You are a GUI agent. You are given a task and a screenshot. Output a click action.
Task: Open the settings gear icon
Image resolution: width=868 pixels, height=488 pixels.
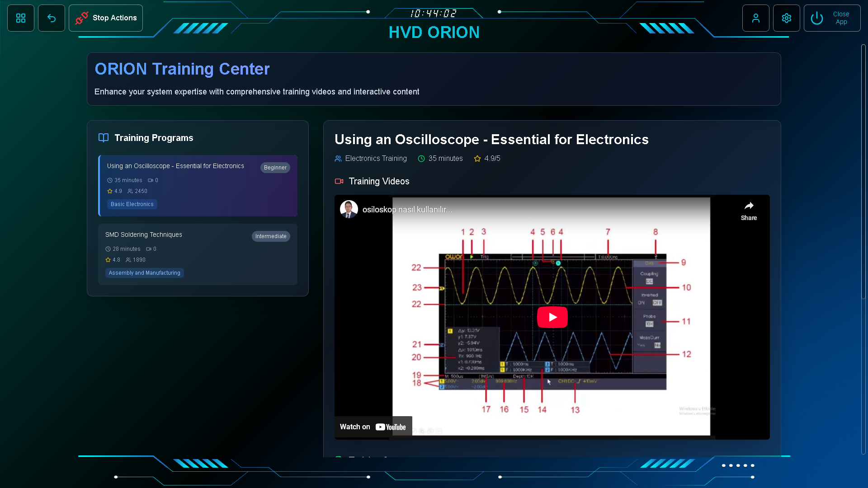pyautogui.click(x=787, y=18)
